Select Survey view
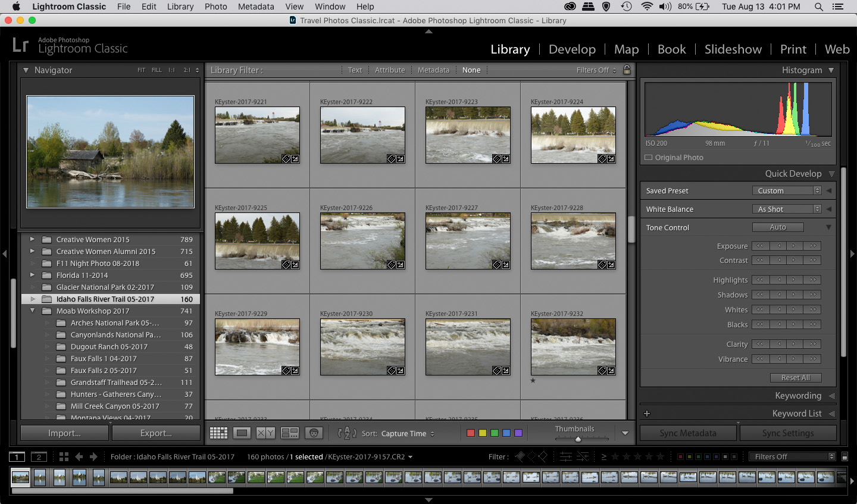This screenshot has height=504, width=857. pyautogui.click(x=290, y=433)
